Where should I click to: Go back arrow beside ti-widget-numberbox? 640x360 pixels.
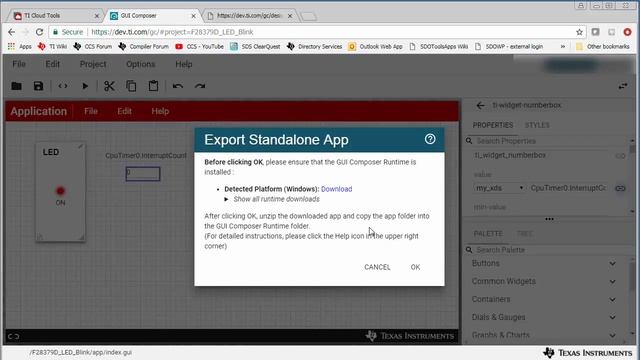(x=480, y=106)
